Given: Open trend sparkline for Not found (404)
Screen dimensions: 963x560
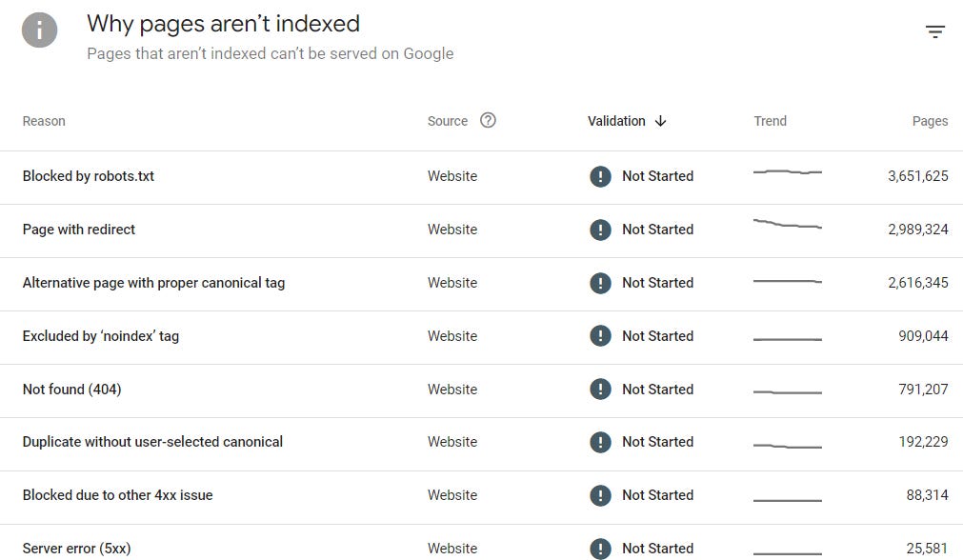Looking at the screenshot, I should (x=788, y=391).
